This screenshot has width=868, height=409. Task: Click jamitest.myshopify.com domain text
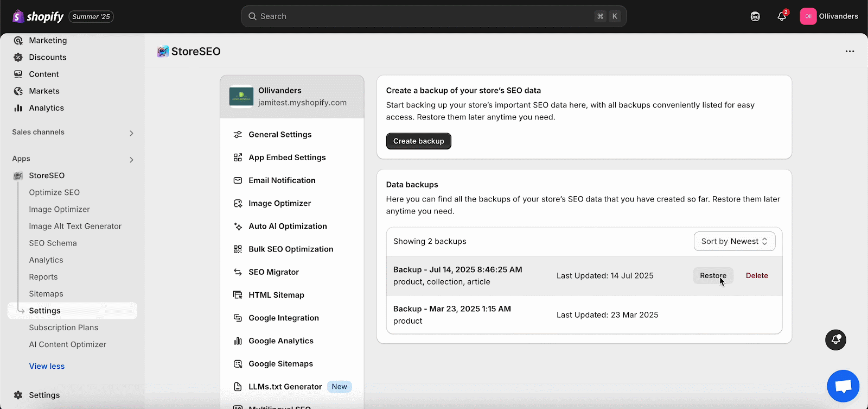click(x=302, y=102)
